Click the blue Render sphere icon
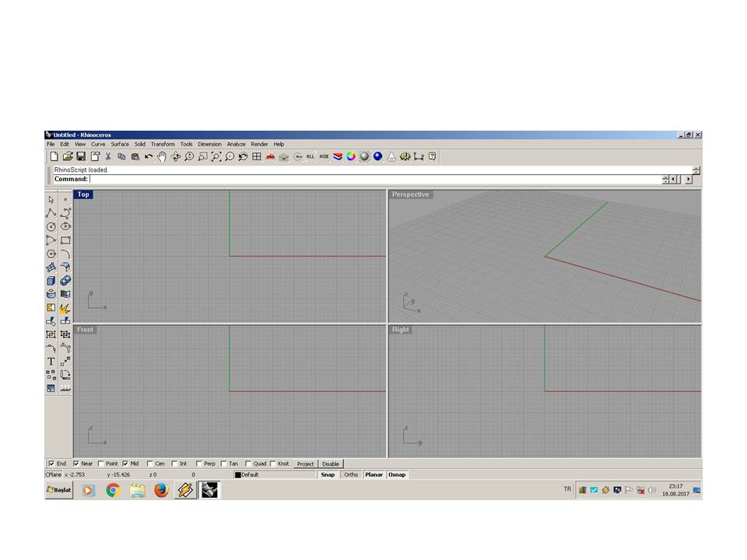The image size is (747, 560). (x=378, y=156)
